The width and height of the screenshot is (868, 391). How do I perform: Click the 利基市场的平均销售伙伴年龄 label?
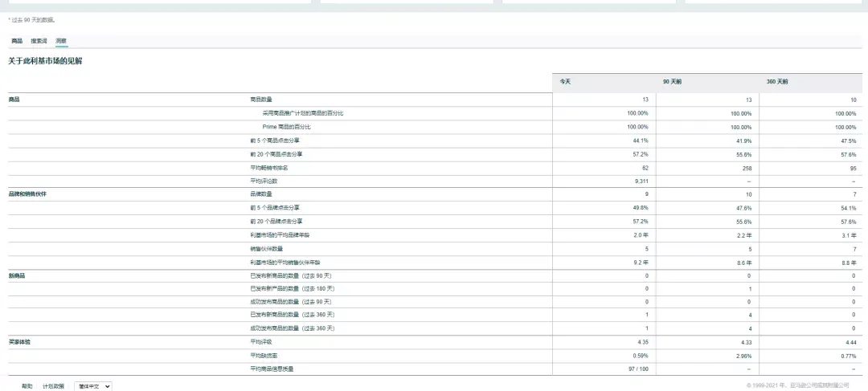285,263
